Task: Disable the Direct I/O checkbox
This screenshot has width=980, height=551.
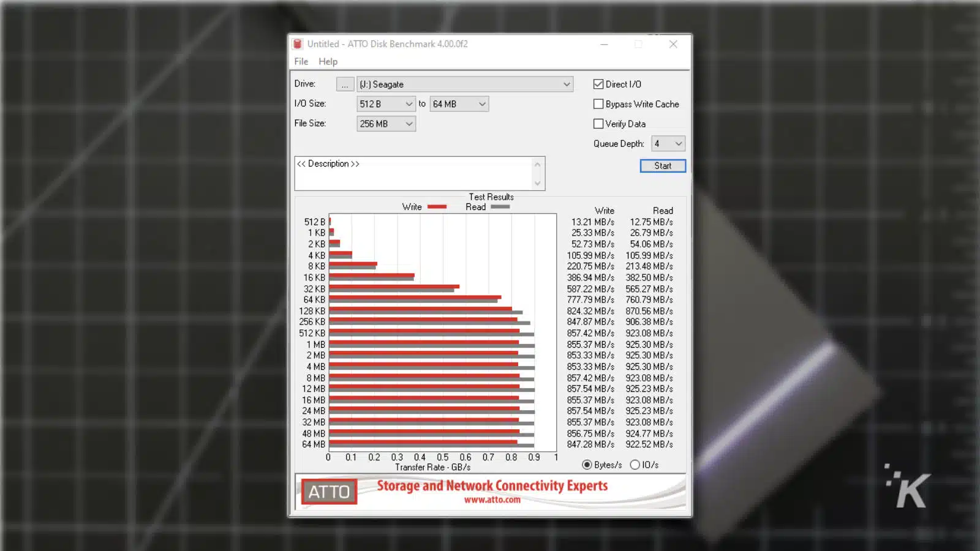Action: click(598, 84)
